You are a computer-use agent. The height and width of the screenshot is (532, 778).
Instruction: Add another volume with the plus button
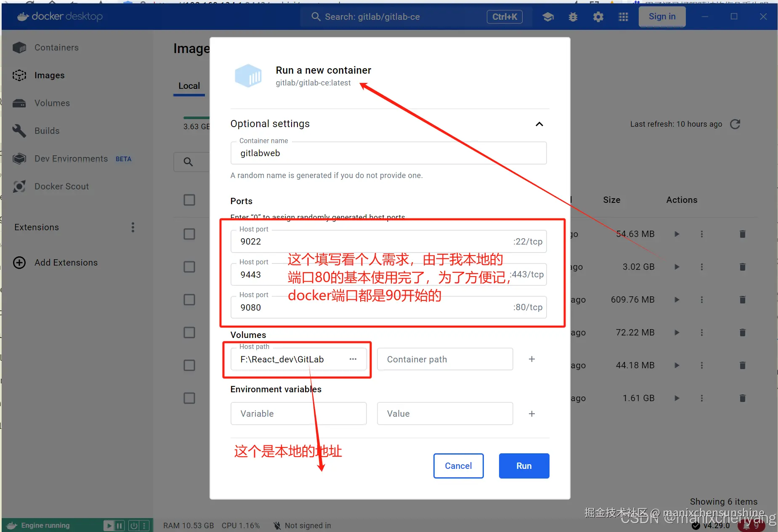pos(532,359)
